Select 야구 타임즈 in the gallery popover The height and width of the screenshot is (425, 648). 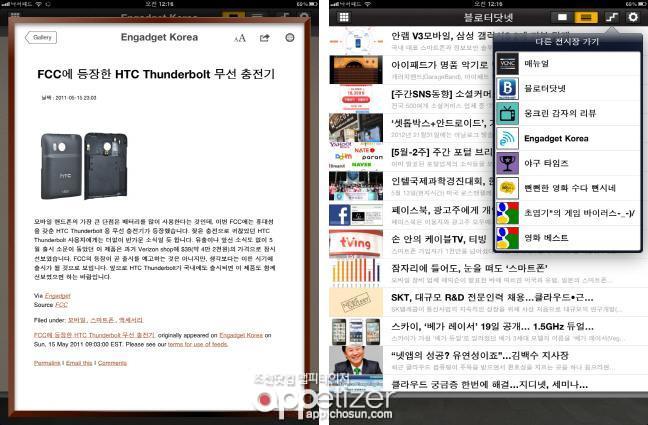568,163
